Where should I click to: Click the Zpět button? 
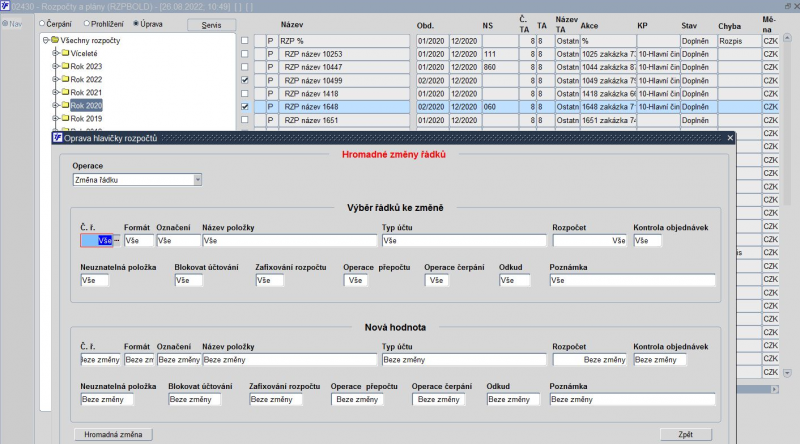pos(685,434)
